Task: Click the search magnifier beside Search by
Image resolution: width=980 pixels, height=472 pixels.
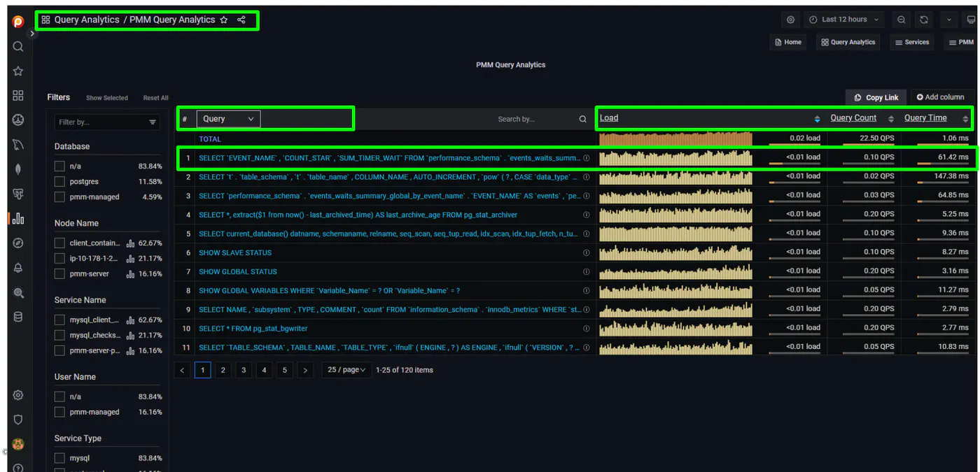Action: tap(582, 119)
